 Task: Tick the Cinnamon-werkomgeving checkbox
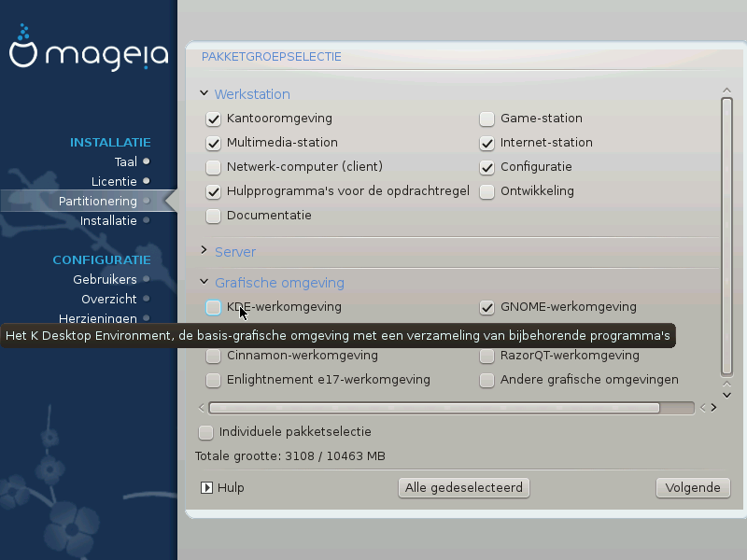coord(214,356)
